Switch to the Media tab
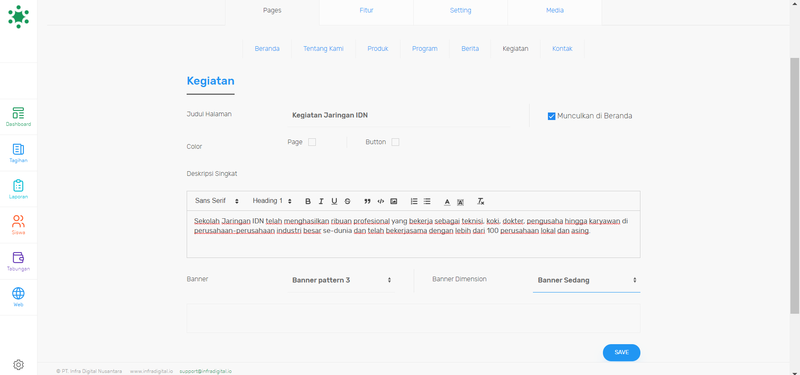 555,11
